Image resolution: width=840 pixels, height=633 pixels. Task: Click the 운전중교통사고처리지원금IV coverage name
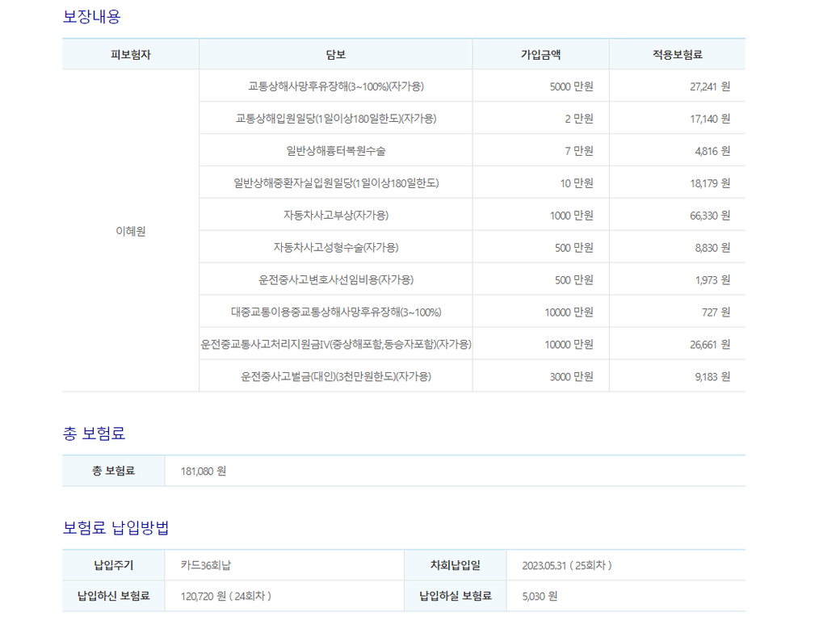[x=335, y=345]
